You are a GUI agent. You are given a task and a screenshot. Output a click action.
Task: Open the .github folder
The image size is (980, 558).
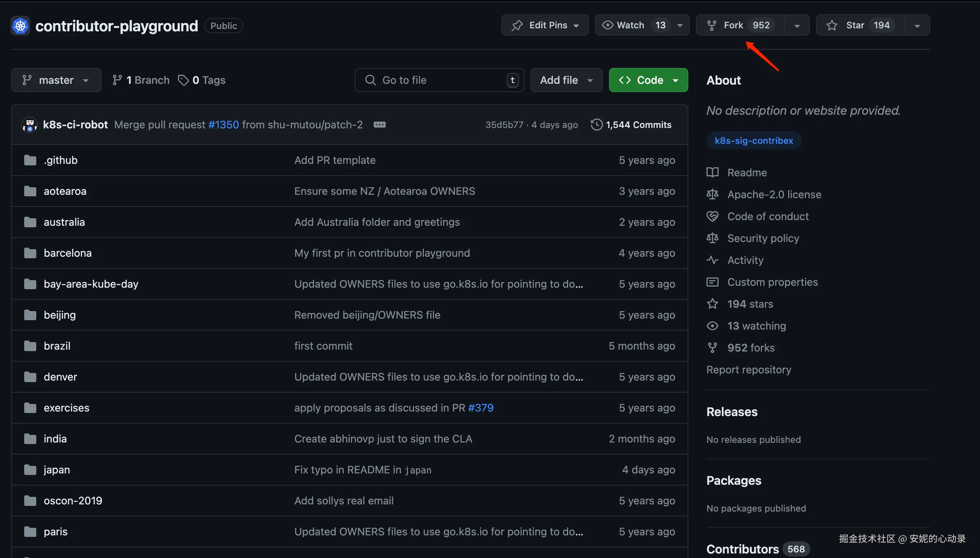tap(60, 160)
